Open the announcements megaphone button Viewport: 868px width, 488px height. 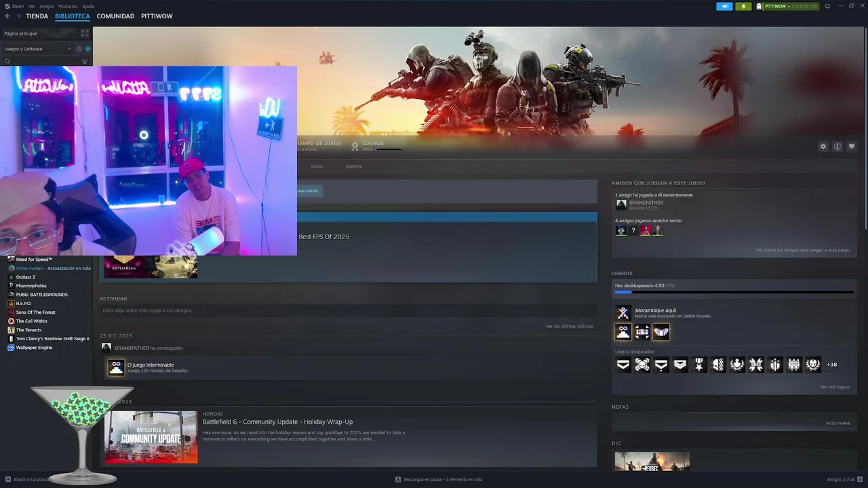coord(724,6)
